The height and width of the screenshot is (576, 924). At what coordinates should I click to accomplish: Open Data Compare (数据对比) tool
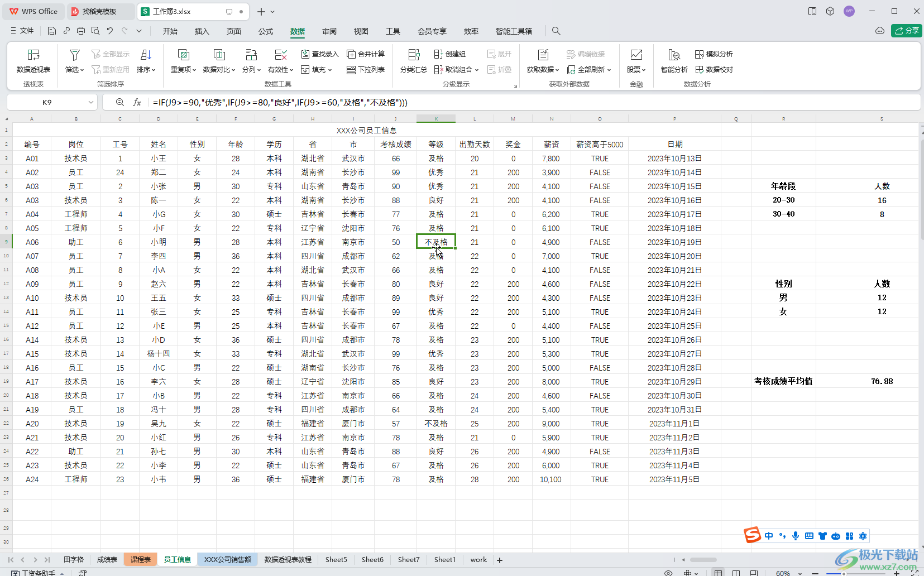pos(219,60)
